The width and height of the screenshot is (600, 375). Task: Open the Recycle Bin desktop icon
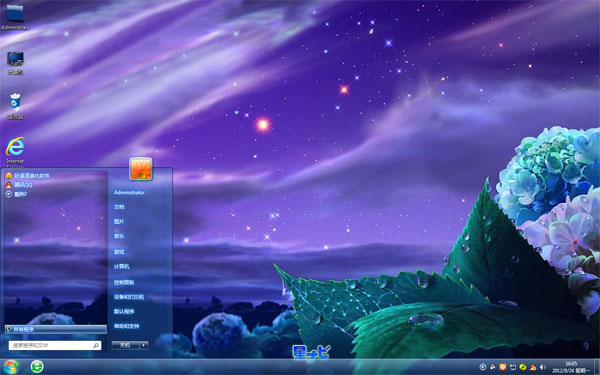(x=15, y=106)
